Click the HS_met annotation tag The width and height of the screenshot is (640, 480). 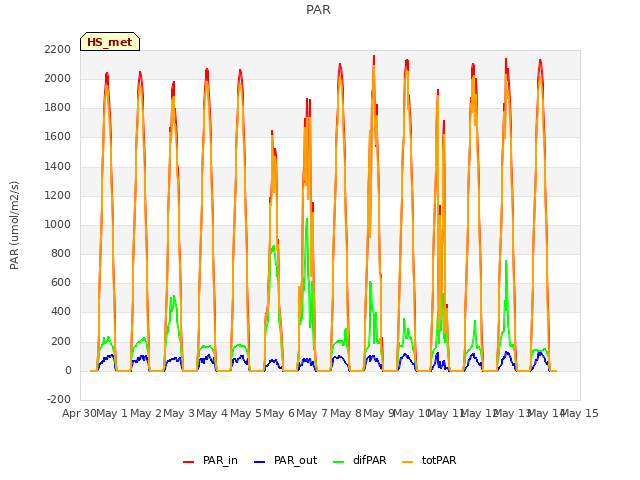(110, 42)
